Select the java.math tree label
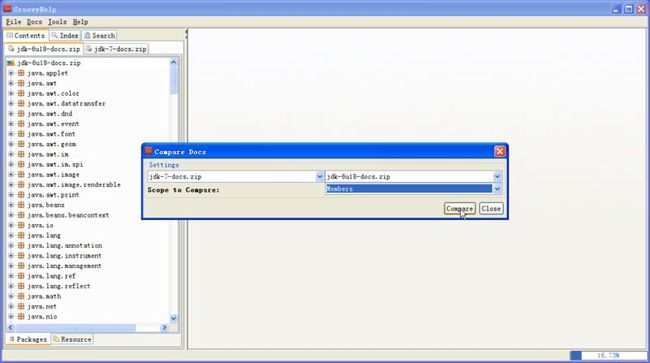Screen dimensions: 650x363 44,296
